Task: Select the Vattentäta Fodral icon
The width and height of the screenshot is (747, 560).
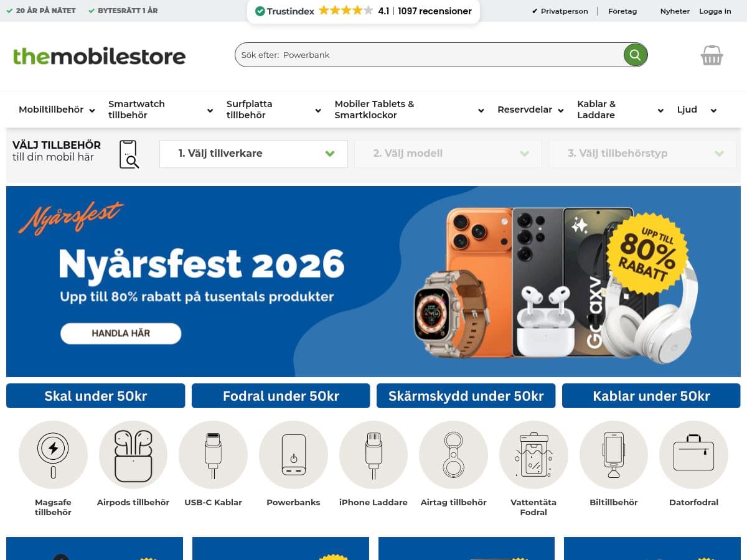Action: [533, 455]
